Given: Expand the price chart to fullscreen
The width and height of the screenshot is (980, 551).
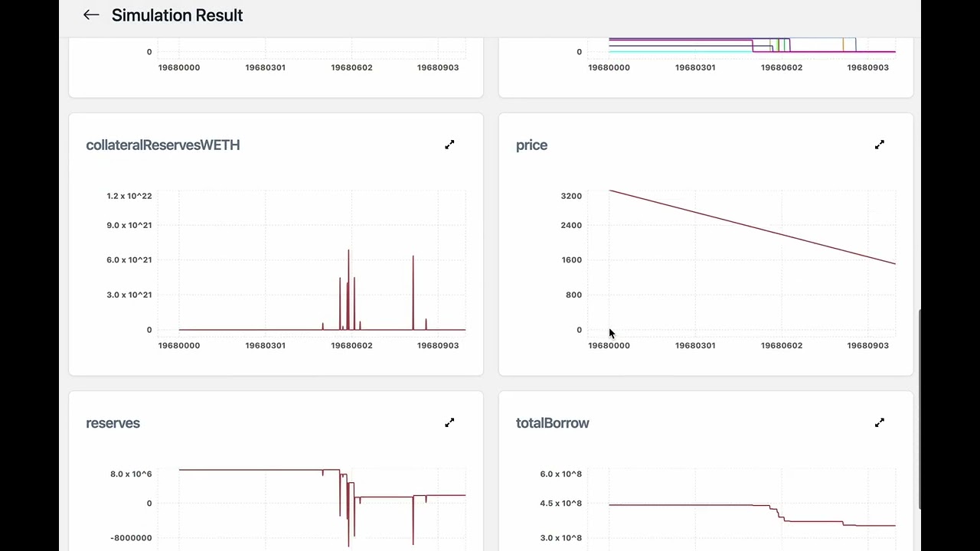Looking at the screenshot, I should (x=880, y=145).
